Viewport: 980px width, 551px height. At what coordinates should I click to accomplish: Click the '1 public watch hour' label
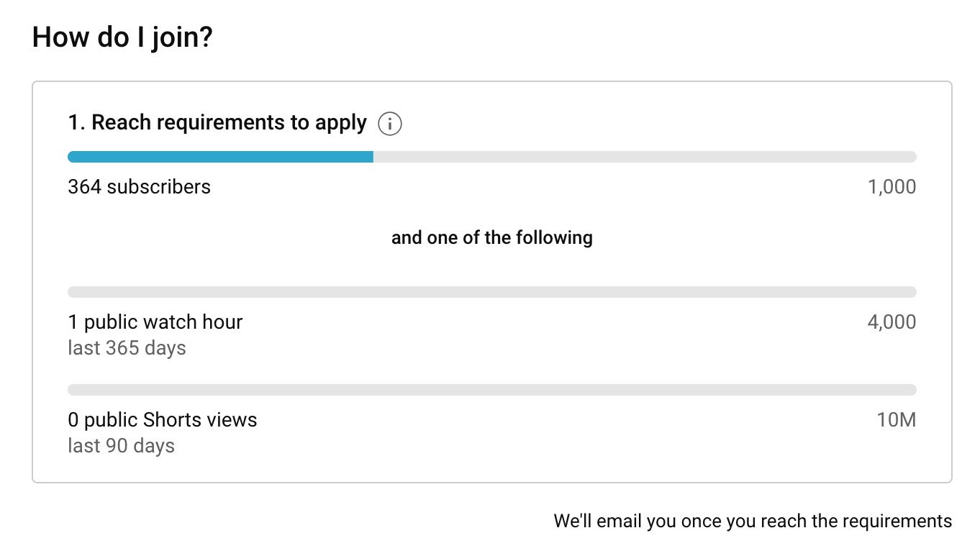155,322
